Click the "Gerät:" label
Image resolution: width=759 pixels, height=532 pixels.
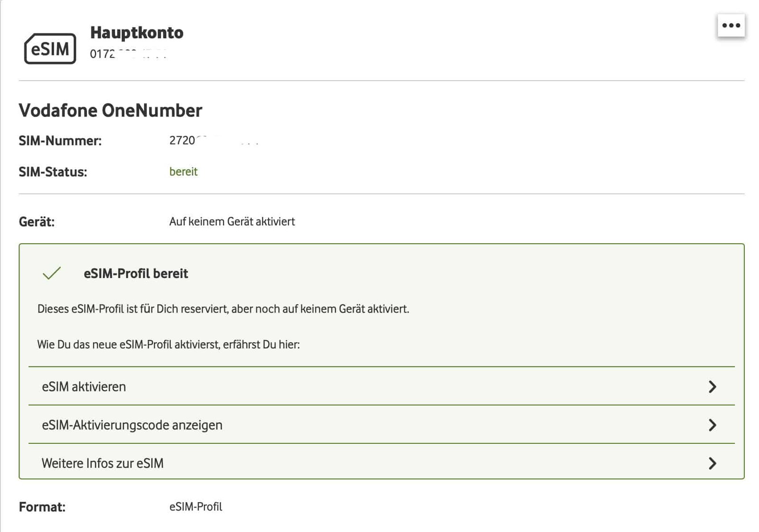click(x=37, y=222)
